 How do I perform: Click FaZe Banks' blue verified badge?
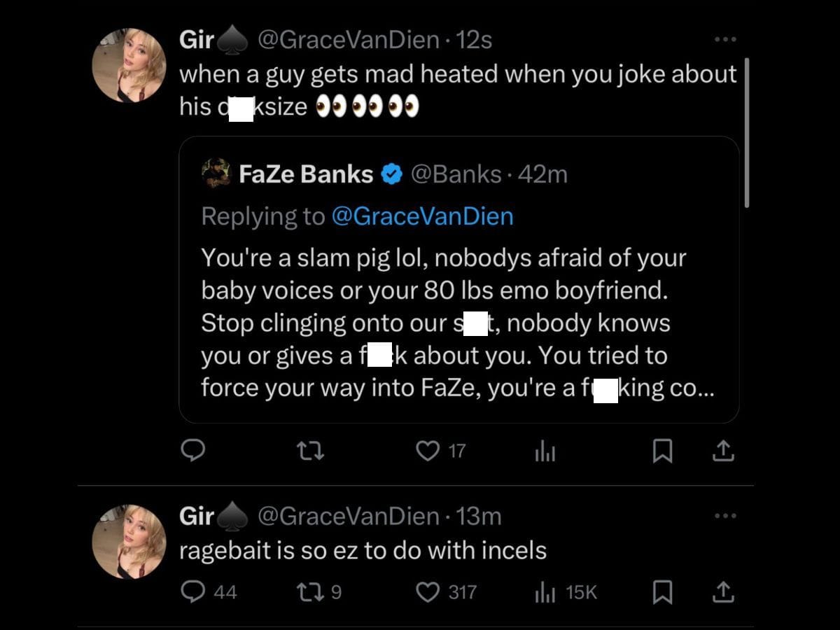coord(391,174)
